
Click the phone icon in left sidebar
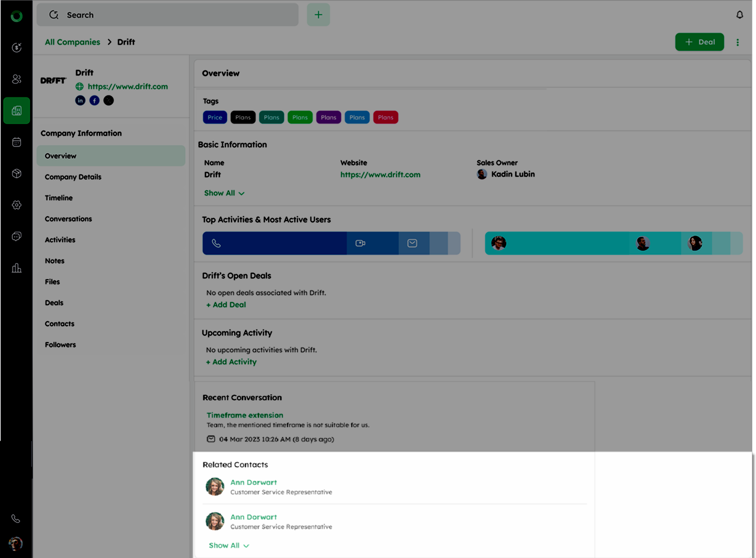coord(16,519)
